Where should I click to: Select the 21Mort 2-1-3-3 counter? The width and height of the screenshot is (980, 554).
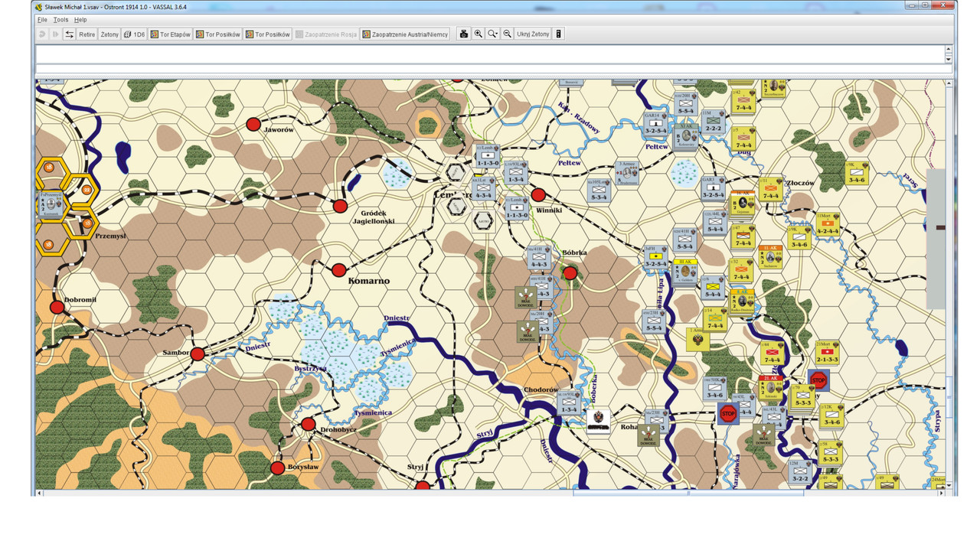click(x=828, y=353)
